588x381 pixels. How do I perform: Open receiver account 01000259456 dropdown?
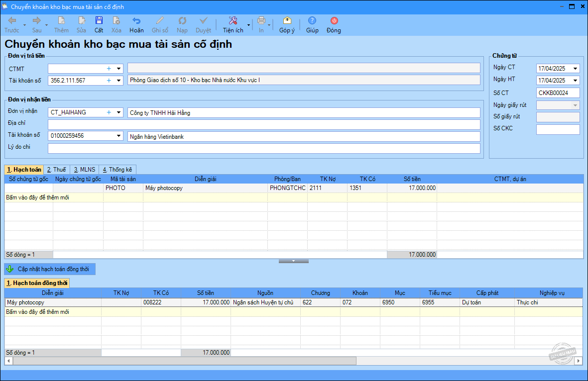tap(119, 136)
